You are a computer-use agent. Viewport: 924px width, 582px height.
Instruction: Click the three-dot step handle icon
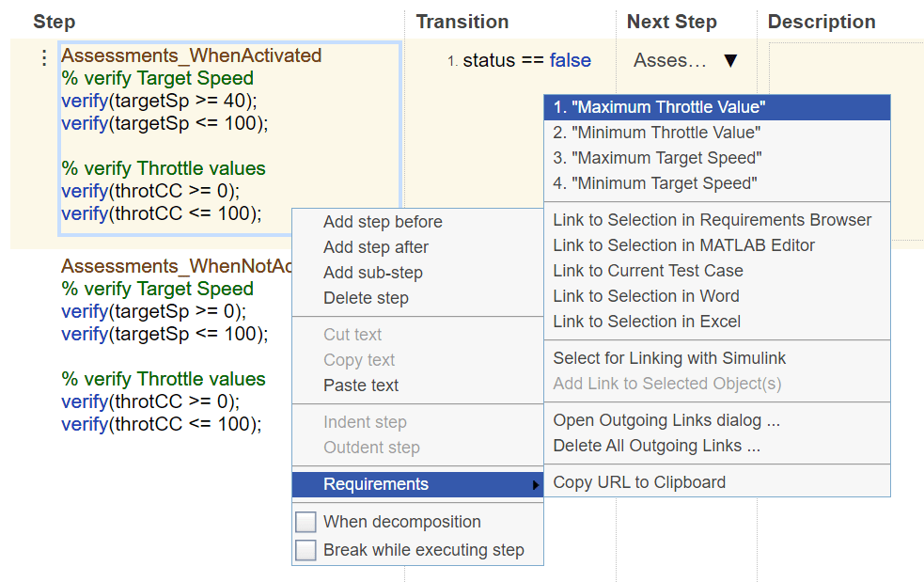click(43, 58)
